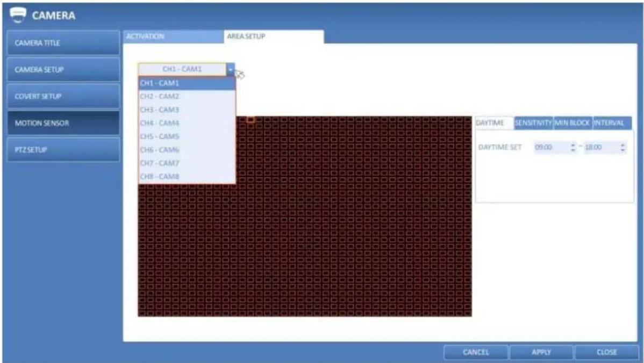This screenshot has width=644, height=363.
Task: Go to CAMERA SETUP section
Action: pyautogui.click(x=63, y=69)
